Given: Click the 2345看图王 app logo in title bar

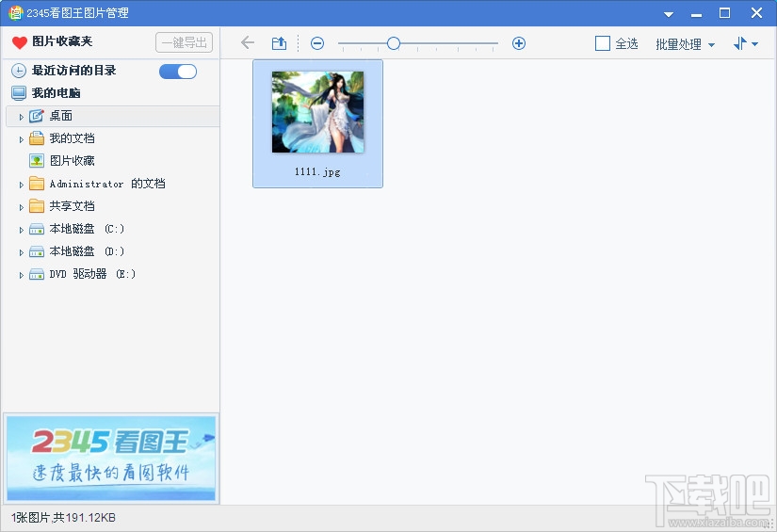Looking at the screenshot, I should (x=15, y=12).
